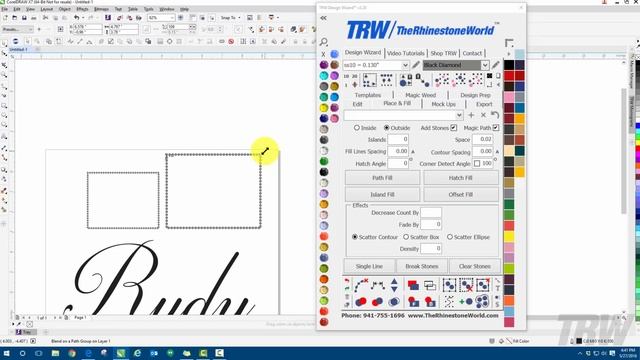Click the outlined overlapping windows icon
The height and width of the screenshot is (360, 640).
pos(430,285)
